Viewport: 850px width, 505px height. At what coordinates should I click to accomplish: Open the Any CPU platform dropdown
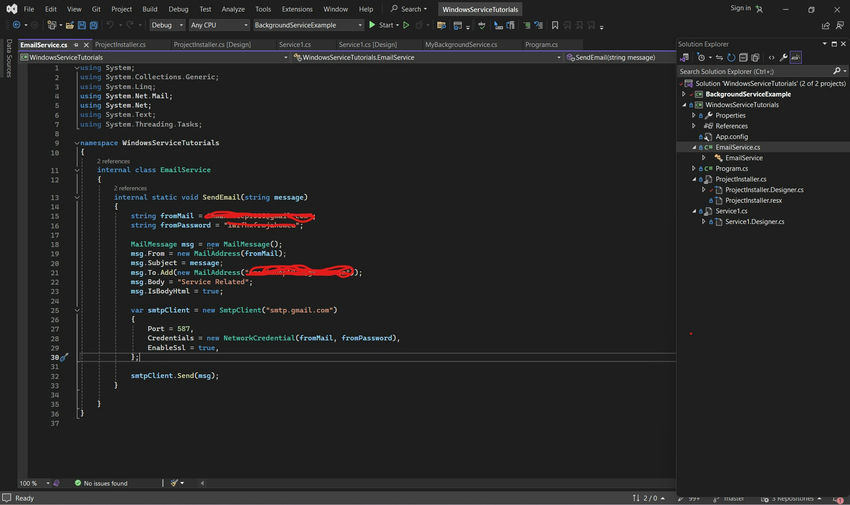217,24
